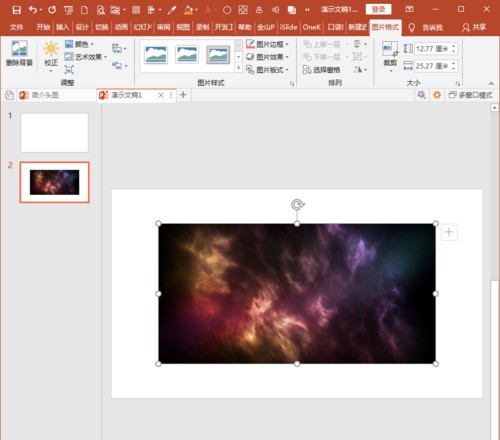The image size is (500, 440).
Task: Expand the picture styles gallery more arrow
Action: pyautogui.click(x=238, y=68)
